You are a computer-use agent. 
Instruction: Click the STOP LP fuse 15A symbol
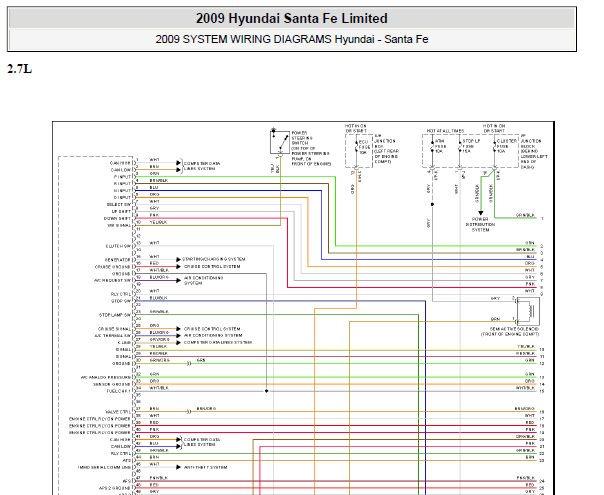460,147
